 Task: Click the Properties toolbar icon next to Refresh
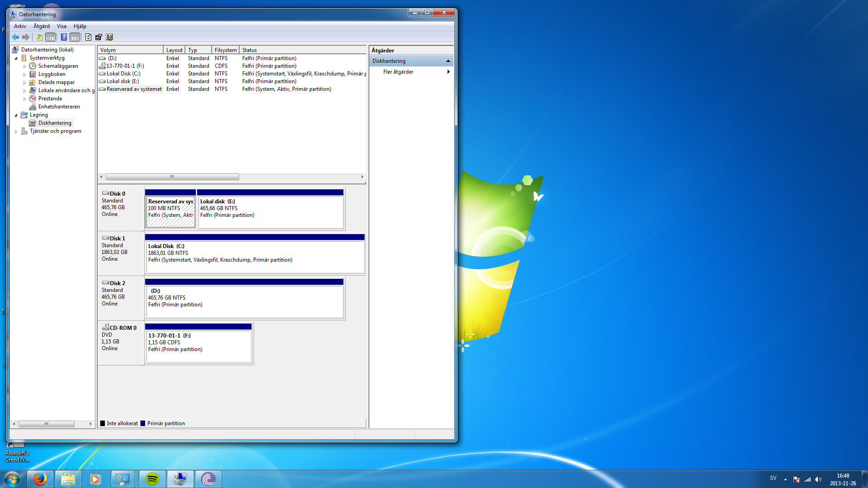(x=99, y=37)
